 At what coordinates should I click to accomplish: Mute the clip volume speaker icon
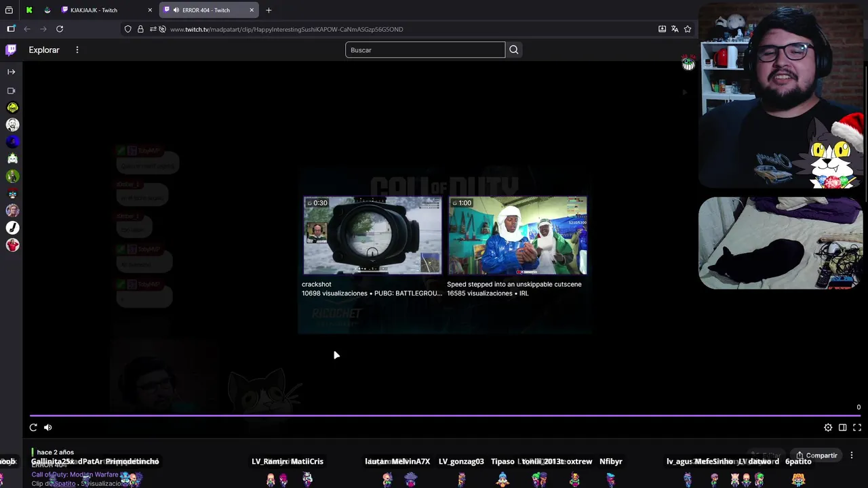(48, 428)
